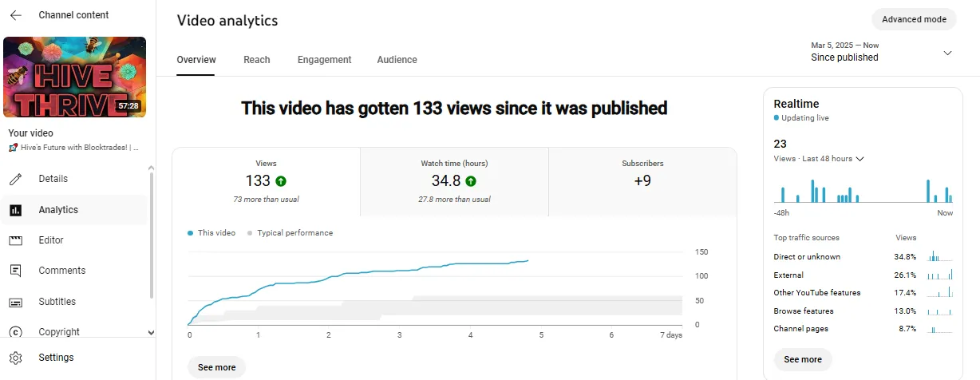The width and height of the screenshot is (980, 380).
Task: Select the Subscribers metric card
Action: click(x=642, y=182)
